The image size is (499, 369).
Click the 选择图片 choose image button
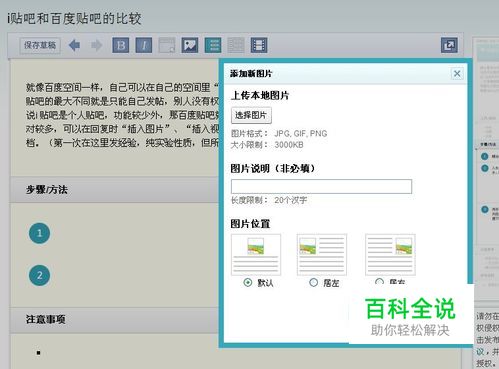tap(251, 115)
